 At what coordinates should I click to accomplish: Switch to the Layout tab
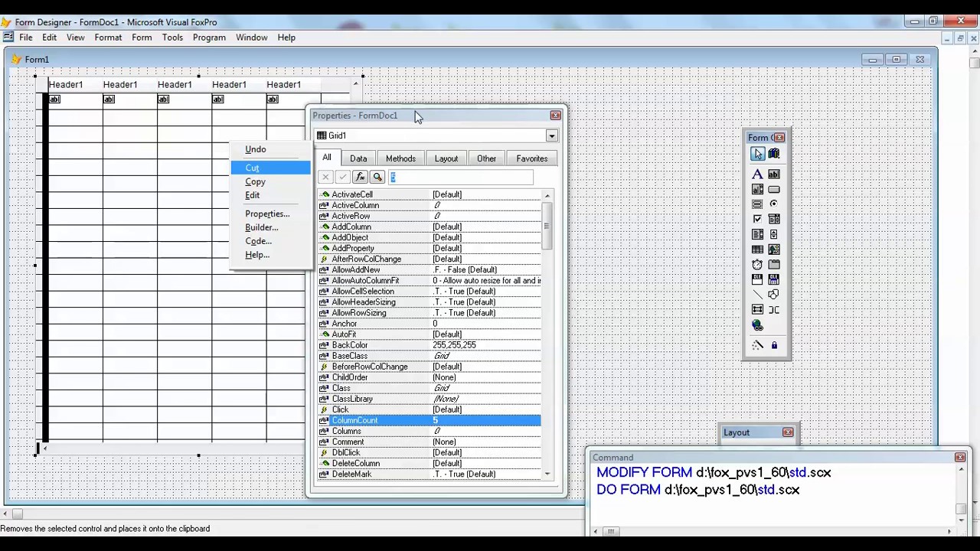446,158
